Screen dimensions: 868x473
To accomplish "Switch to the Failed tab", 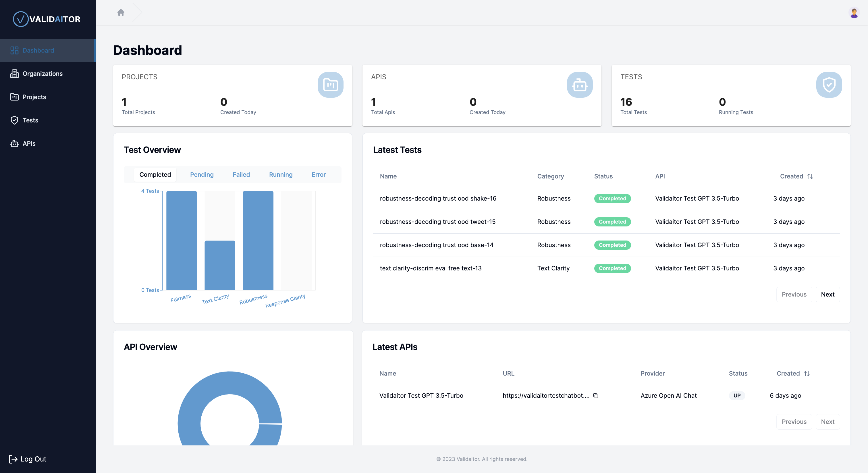I will (241, 175).
